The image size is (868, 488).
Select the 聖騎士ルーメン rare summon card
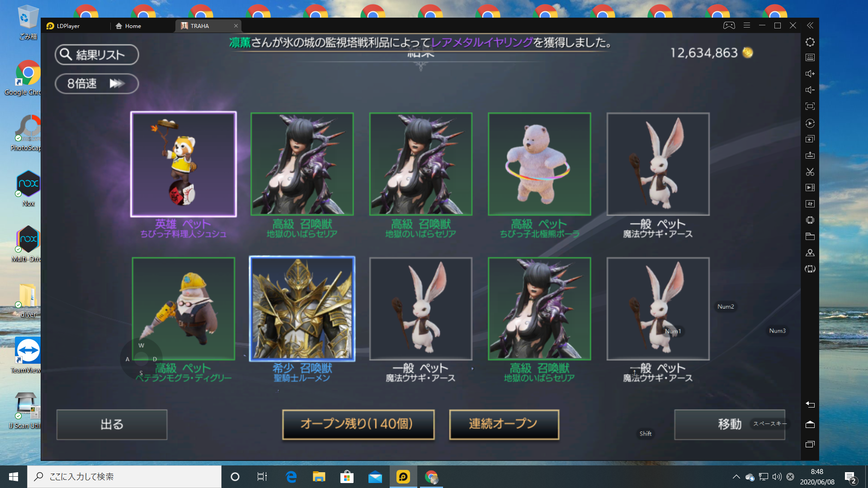302,309
